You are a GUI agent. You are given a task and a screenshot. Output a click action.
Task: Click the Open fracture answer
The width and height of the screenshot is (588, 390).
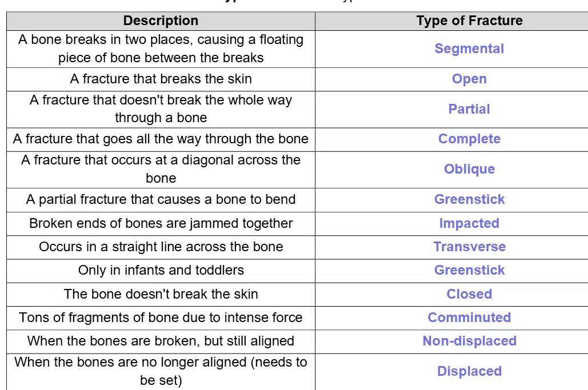pos(469,79)
